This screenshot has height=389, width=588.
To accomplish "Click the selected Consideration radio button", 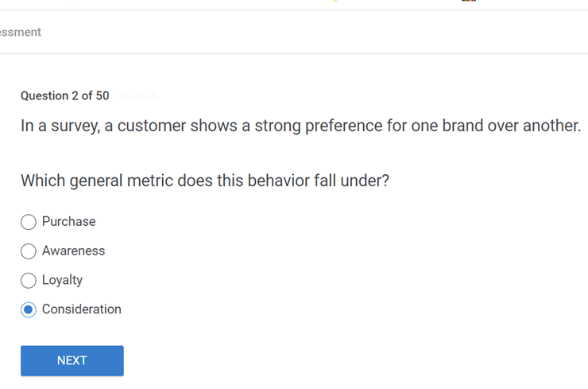I will pyautogui.click(x=29, y=309).
